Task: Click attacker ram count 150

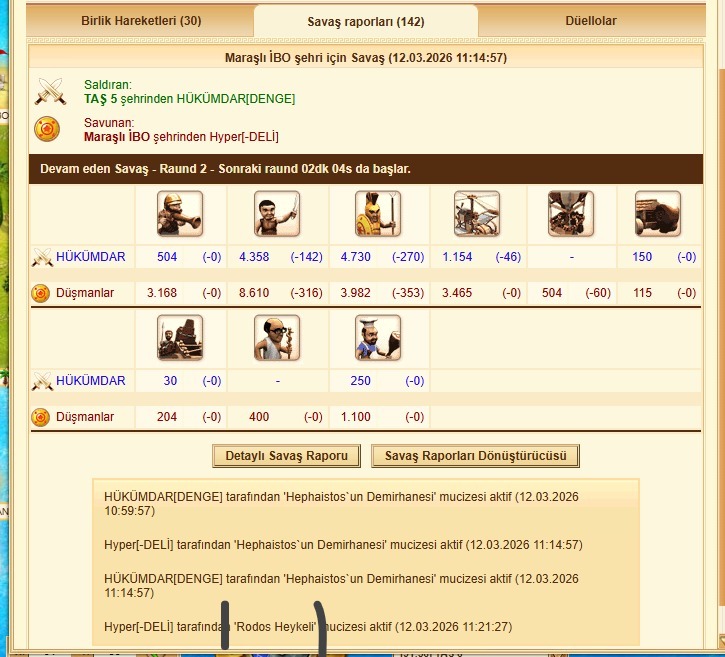Action: point(642,257)
